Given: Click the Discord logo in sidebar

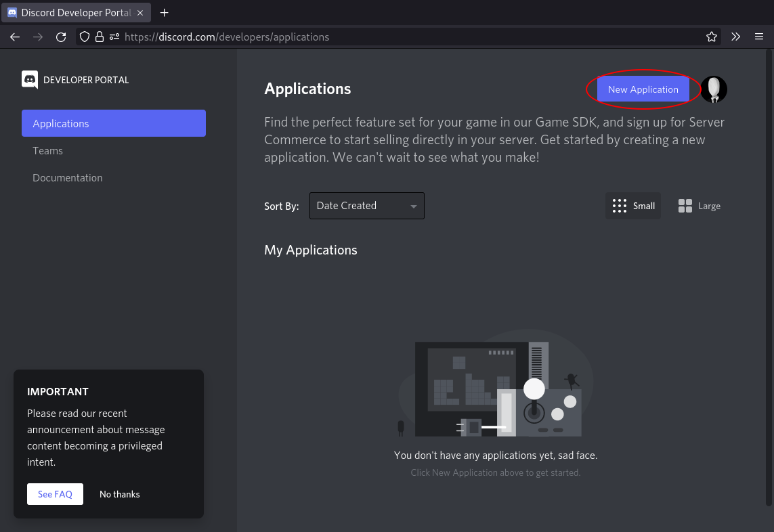Looking at the screenshot, I should 30,79.
